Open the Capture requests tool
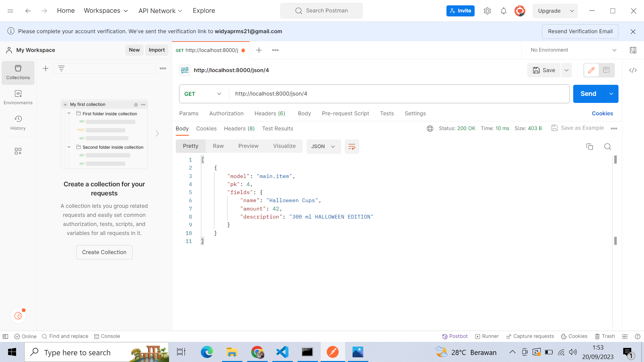The height and width of the screenshot is (362, 644). tap(530, 336)
